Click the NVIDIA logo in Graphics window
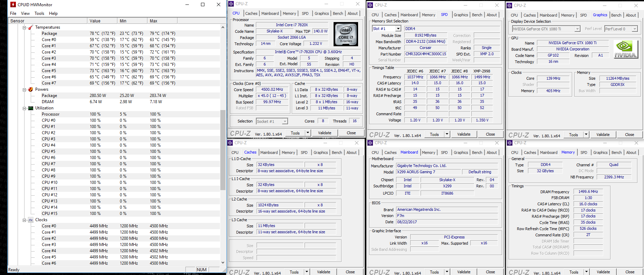 [x=625, y=49]
